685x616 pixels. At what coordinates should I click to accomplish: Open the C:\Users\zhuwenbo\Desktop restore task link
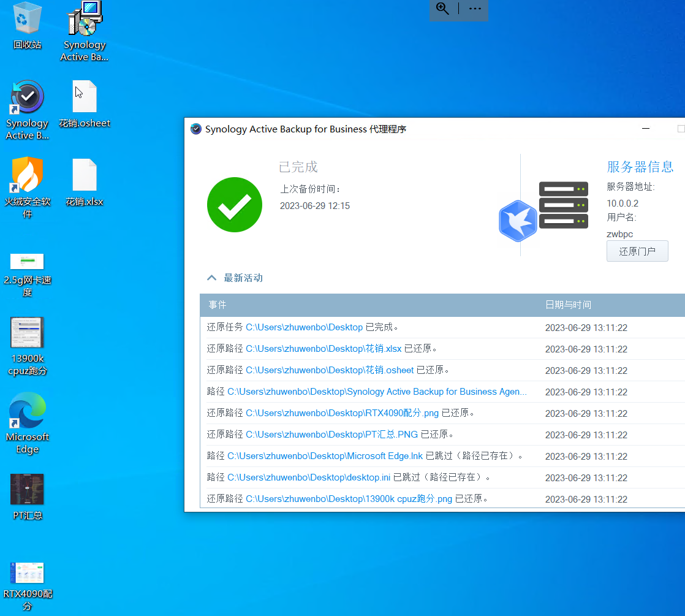(304, 327)
